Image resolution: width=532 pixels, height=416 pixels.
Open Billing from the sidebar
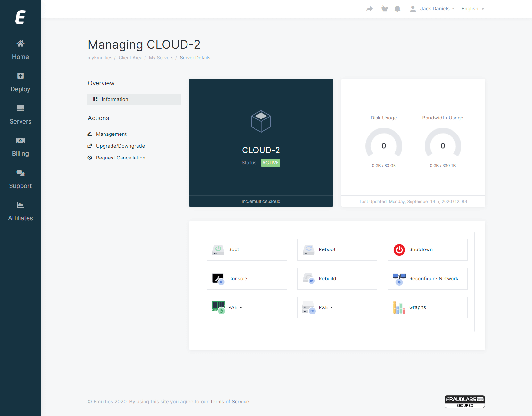[x=21, y=147]
